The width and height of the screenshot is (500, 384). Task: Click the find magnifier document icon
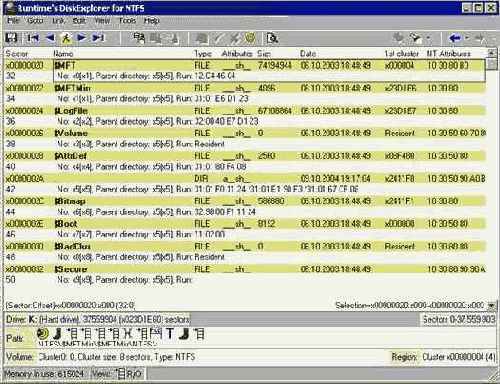(272, 38)
